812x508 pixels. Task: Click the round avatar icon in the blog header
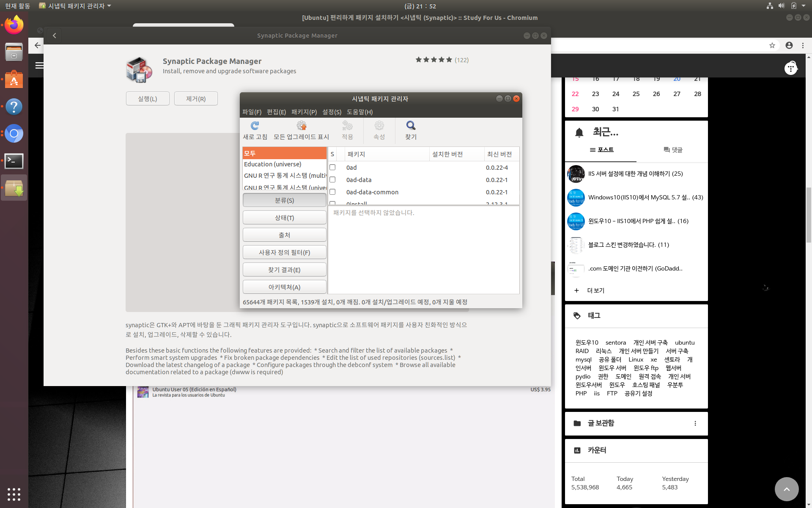click(791, 68)
